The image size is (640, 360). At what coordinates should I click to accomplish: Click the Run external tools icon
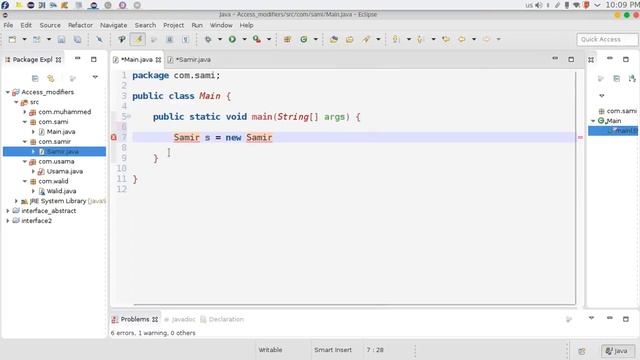(257, 40)
